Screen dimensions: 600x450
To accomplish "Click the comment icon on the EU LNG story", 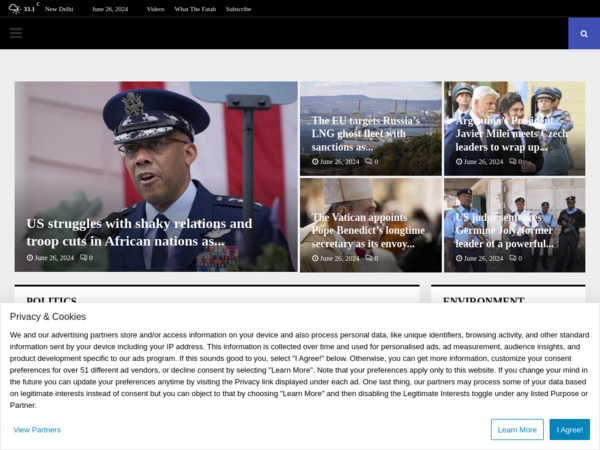I will click(x=368, y=161).
